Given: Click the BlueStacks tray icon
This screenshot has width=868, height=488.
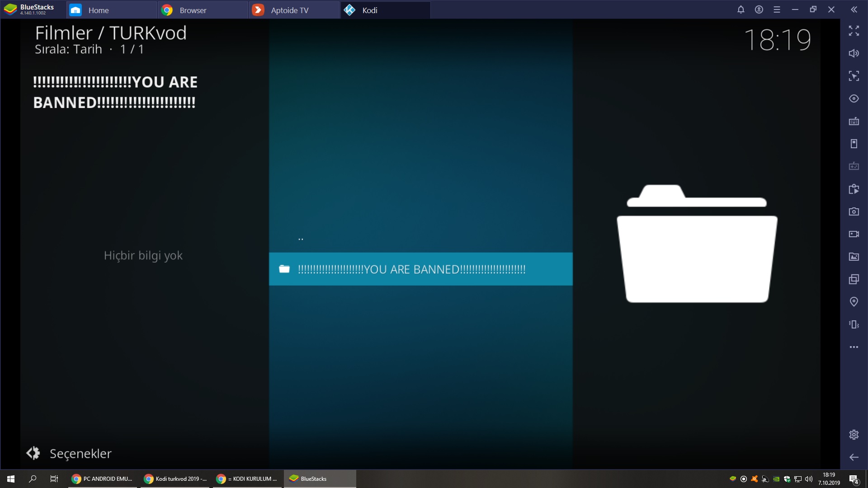Looking at the screenshot, I should pos(733,479).
